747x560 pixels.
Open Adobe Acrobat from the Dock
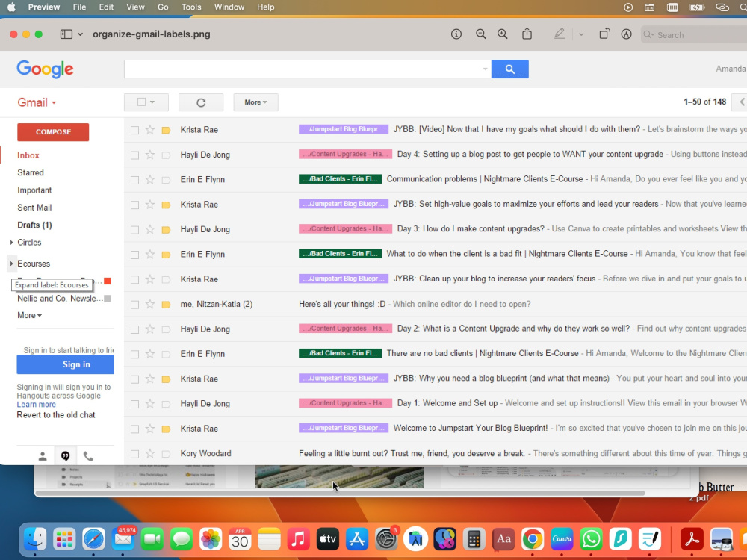[x=692, y=540]
